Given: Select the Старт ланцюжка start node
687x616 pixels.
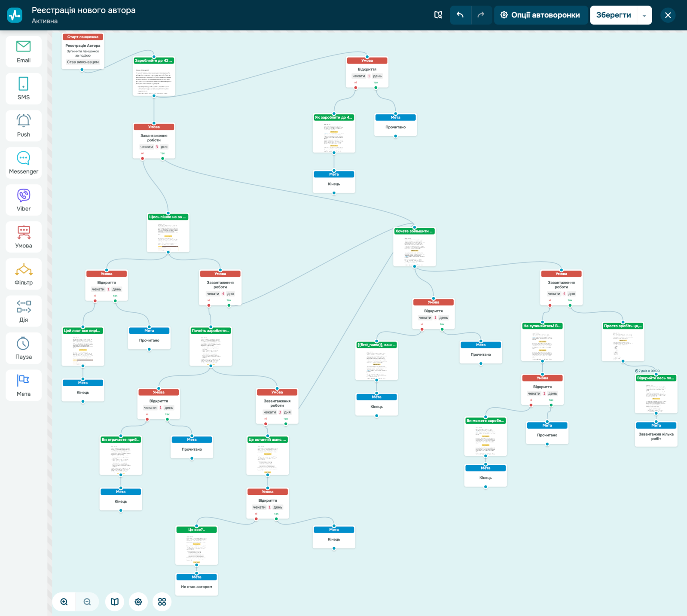Looking at the screenshot, I should pyautogui.click(x=83, y=51).
